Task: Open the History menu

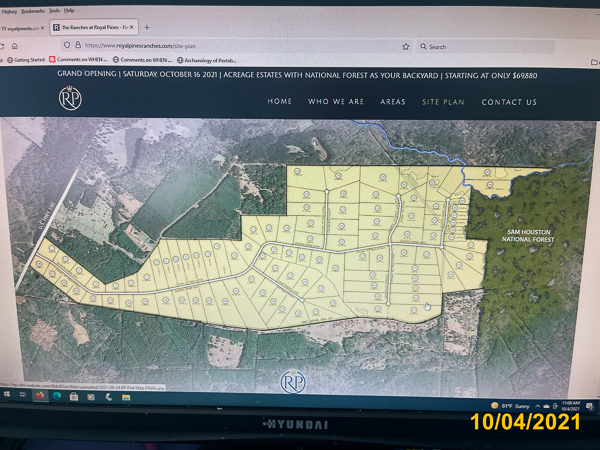Action: pyautogui.click(x=10, y=11)
